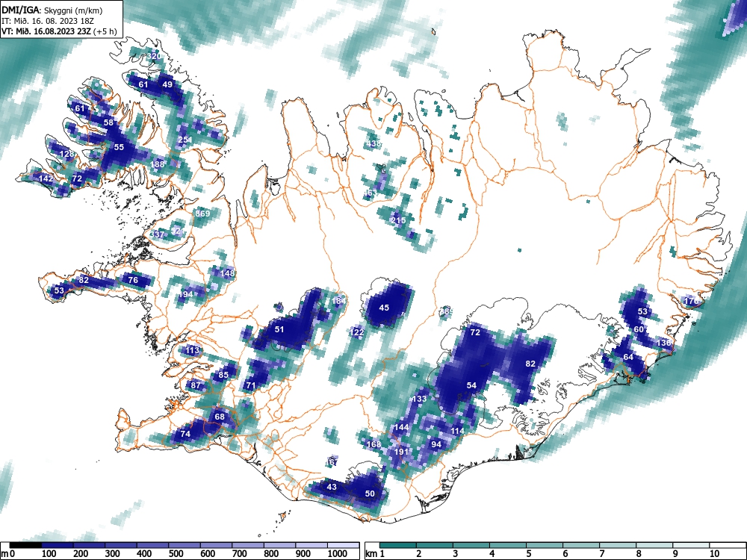
Task: Click the black swatch in the meters legend
Action: tap(25, 545)
